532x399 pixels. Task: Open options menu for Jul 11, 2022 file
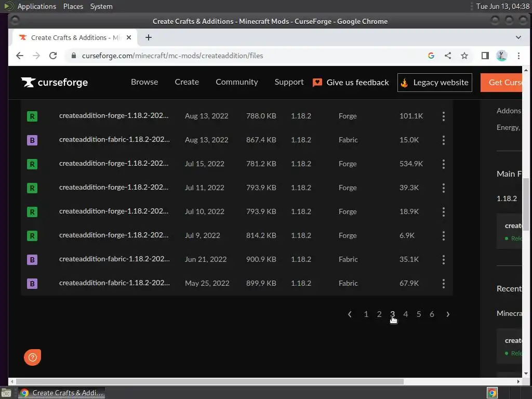point(444,188)
